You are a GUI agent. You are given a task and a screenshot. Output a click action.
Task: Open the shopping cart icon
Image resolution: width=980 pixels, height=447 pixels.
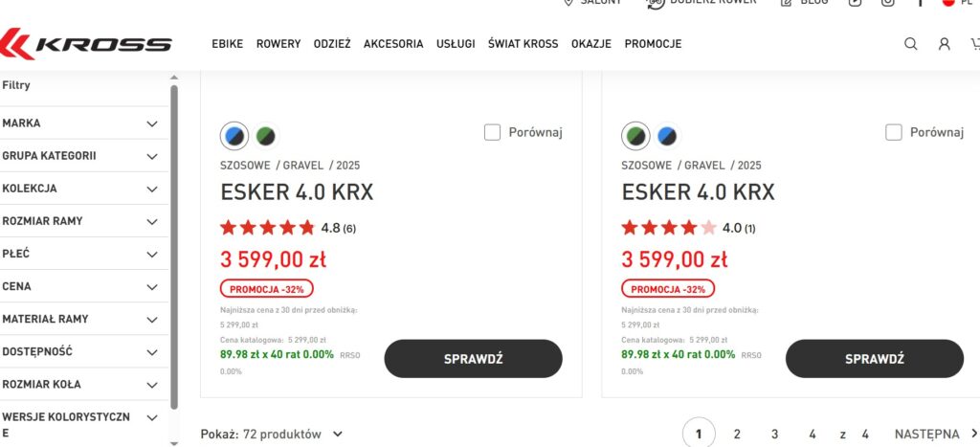coord(974,44)
